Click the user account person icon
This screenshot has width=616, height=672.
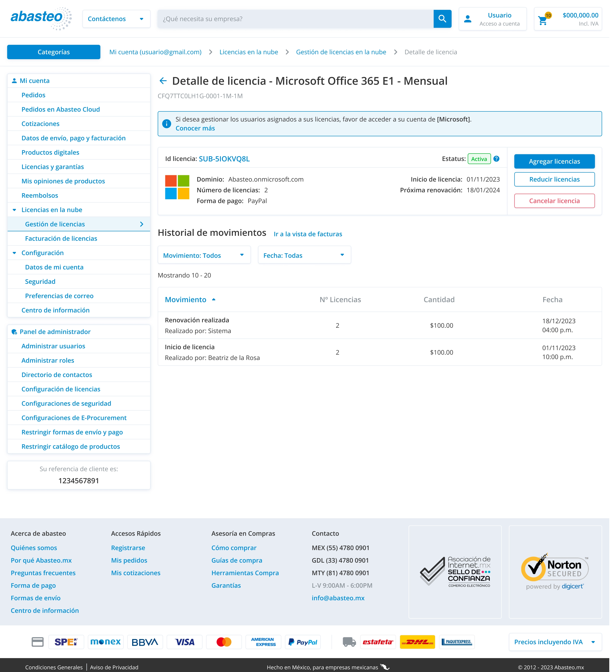point(467,19)
